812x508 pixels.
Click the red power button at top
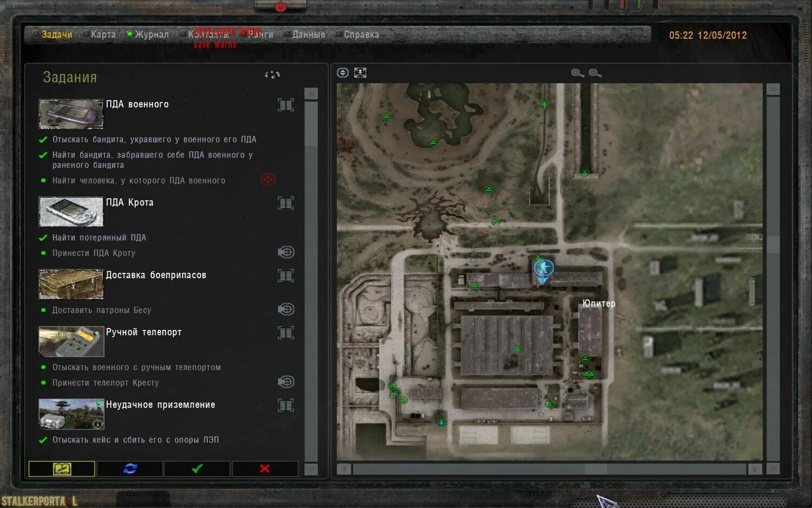tap(280, 7)
